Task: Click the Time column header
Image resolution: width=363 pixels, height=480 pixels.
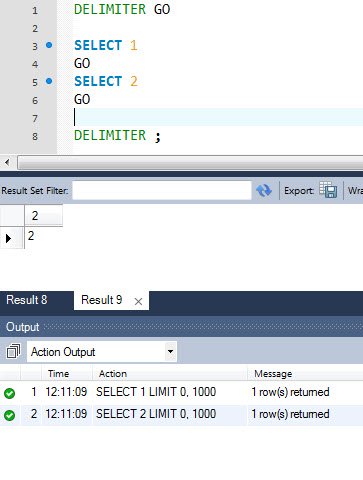Action: pos(58,374)
